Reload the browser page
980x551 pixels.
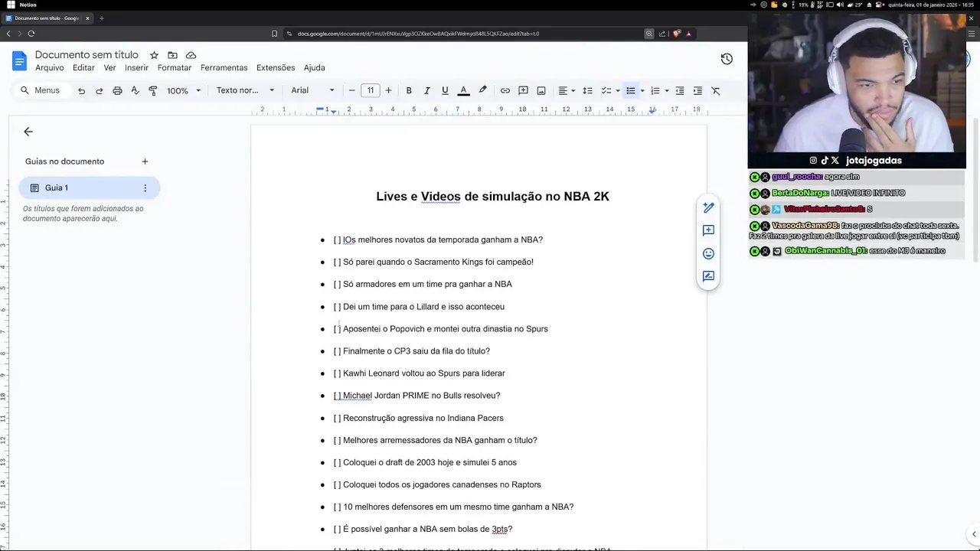31,34
